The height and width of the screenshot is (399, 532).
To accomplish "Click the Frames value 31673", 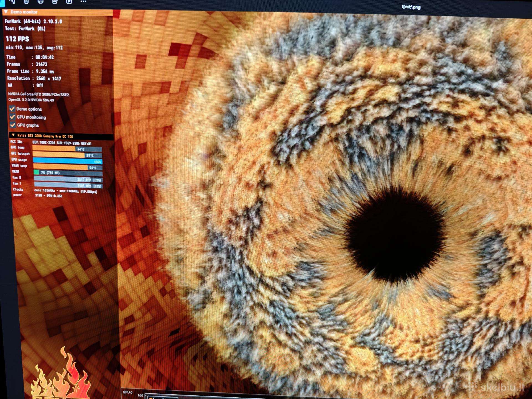I will [42, 64].
